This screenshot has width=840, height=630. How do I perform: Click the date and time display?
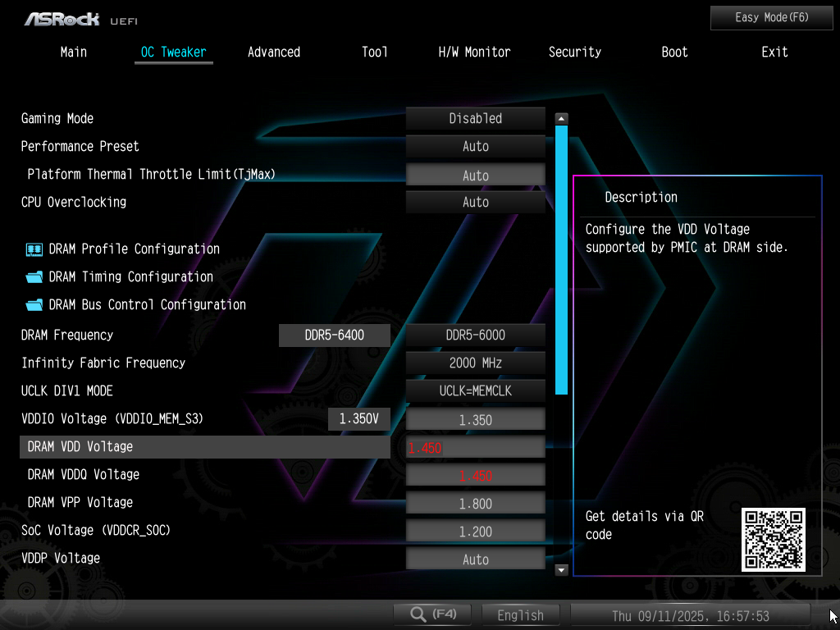pos(691,615)
